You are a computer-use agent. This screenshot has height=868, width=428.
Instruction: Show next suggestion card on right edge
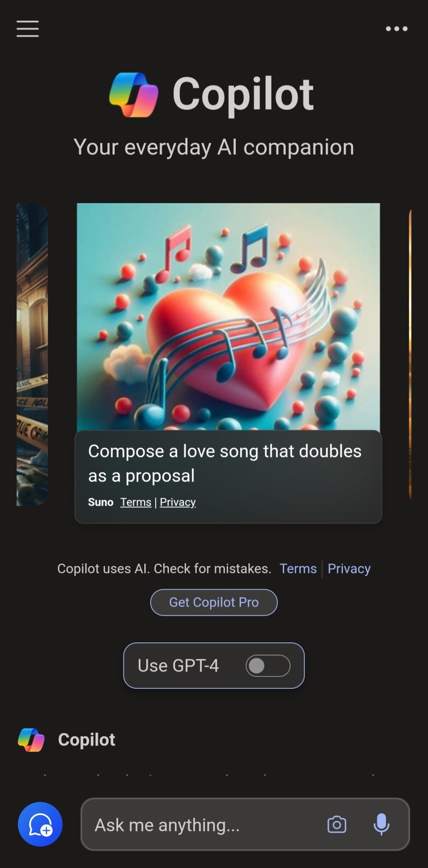[x=410, y=354]
